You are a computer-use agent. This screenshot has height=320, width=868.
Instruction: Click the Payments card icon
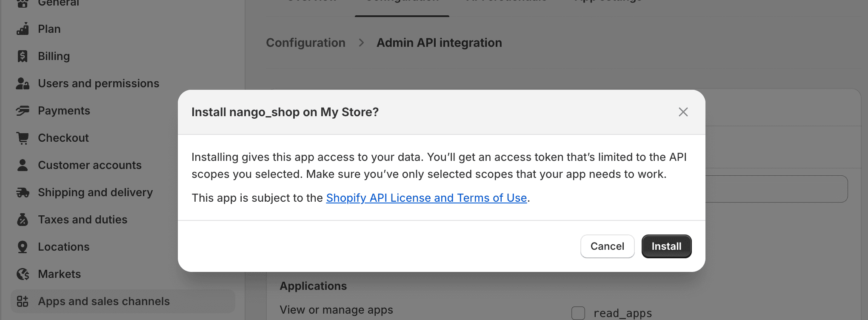click(23, 111)
